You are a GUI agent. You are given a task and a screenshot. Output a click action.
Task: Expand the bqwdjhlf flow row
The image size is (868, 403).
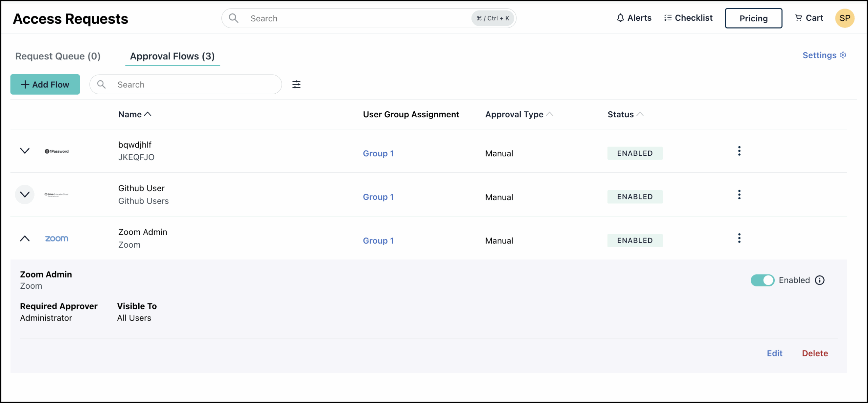tap(24, 151)
